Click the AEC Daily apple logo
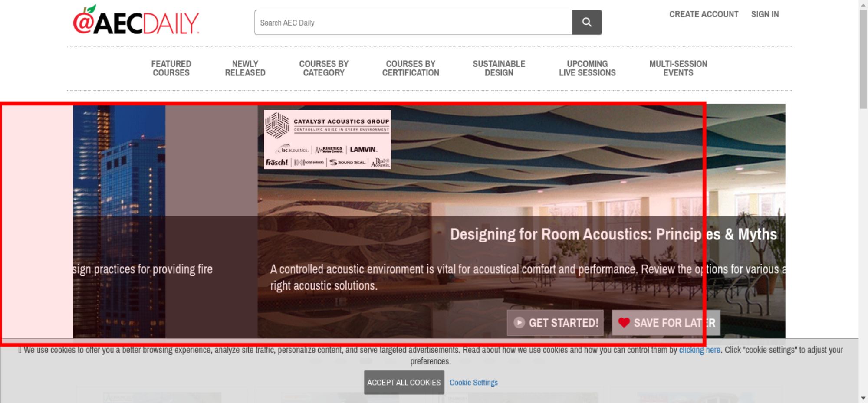Image resolution: width=868 pixels, height=403 pixels. (x=136, y=21)
